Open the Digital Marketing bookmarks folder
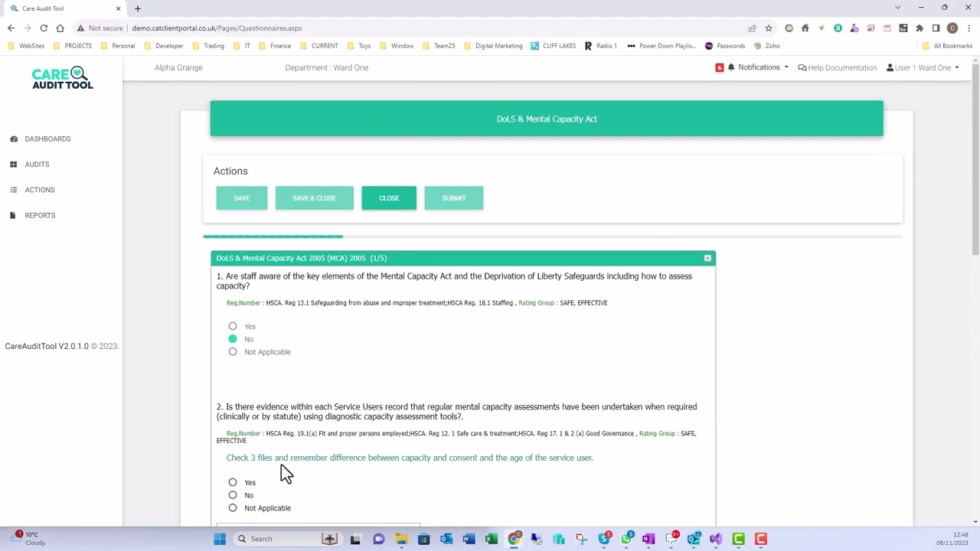980x551 pixels. point(493,46)
